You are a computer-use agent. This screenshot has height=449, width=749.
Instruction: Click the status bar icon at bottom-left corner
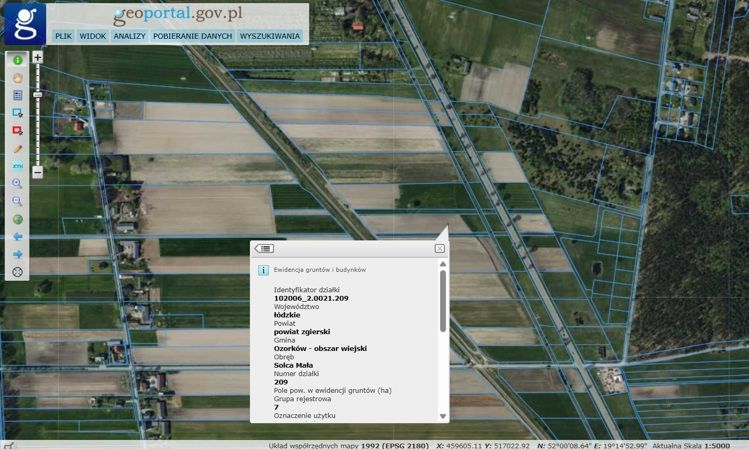[9, 445]
